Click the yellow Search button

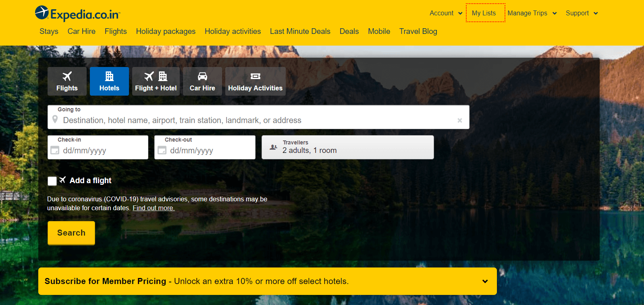pos(71,233)
